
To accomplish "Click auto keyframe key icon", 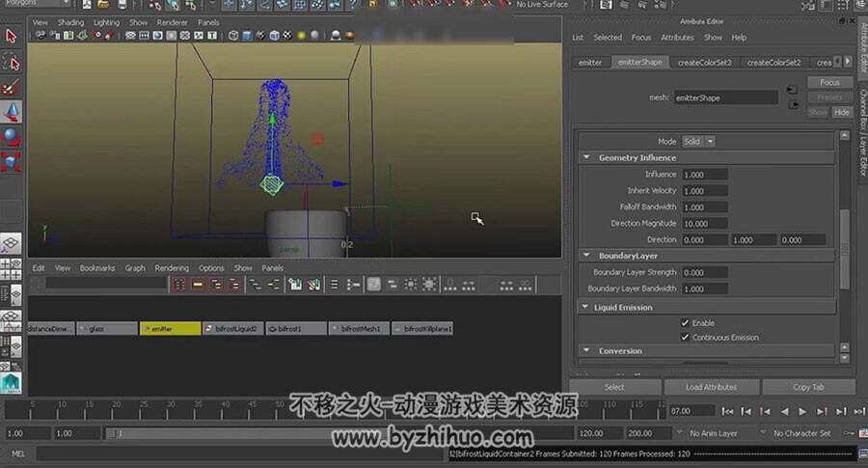I will tap(849, 433).
